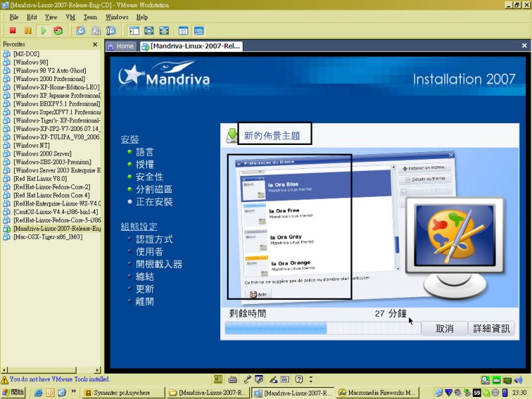This screenshot has height=399, width=532.
Task: Click the network computers tray icon
Action: 439,392
